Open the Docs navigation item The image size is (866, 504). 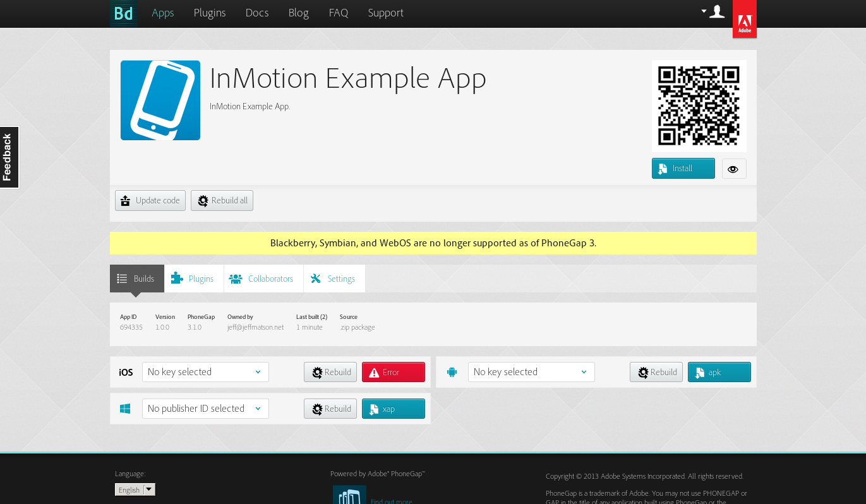(x=257, y=13)
